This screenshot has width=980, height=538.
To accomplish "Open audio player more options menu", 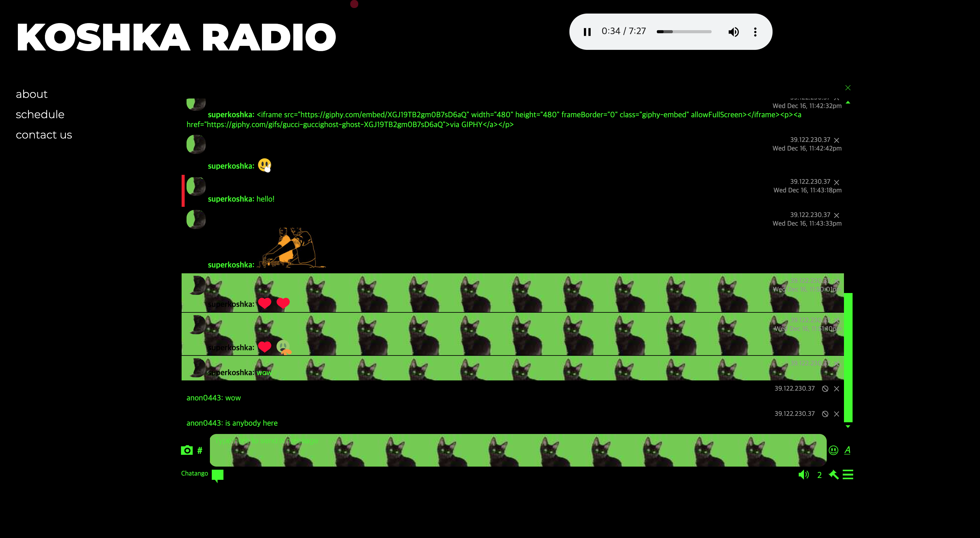I will click(755, 32).
